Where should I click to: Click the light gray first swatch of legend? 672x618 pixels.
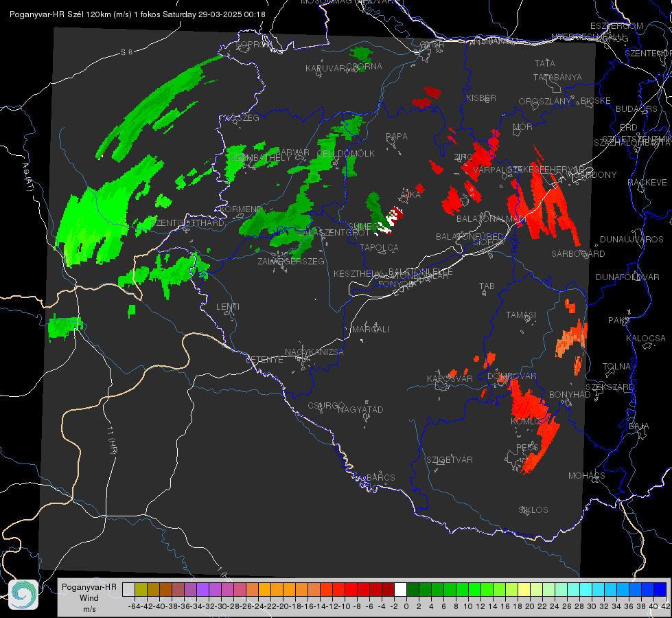tap(128, 589)
